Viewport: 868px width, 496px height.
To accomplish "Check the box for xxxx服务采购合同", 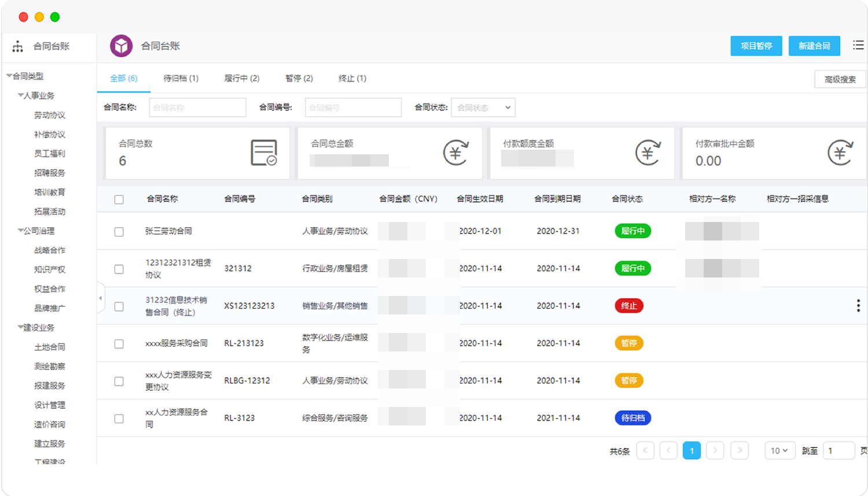I will [119, 344].
